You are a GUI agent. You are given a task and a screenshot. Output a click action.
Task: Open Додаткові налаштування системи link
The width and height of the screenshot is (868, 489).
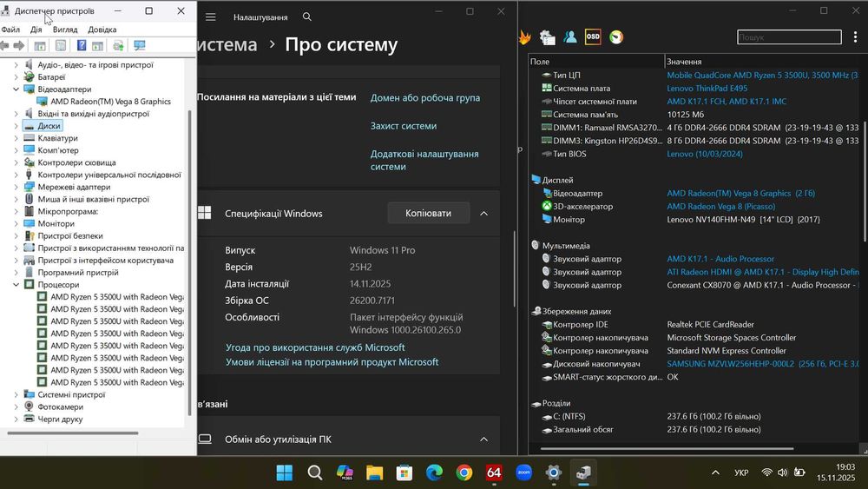point(424,161)
